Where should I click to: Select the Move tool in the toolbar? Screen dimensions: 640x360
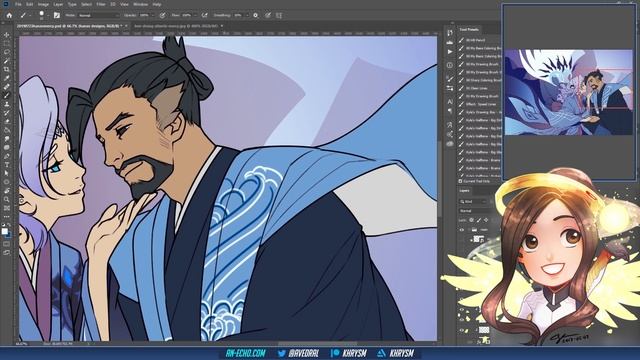pyautogui.click(x=7, y=35)
